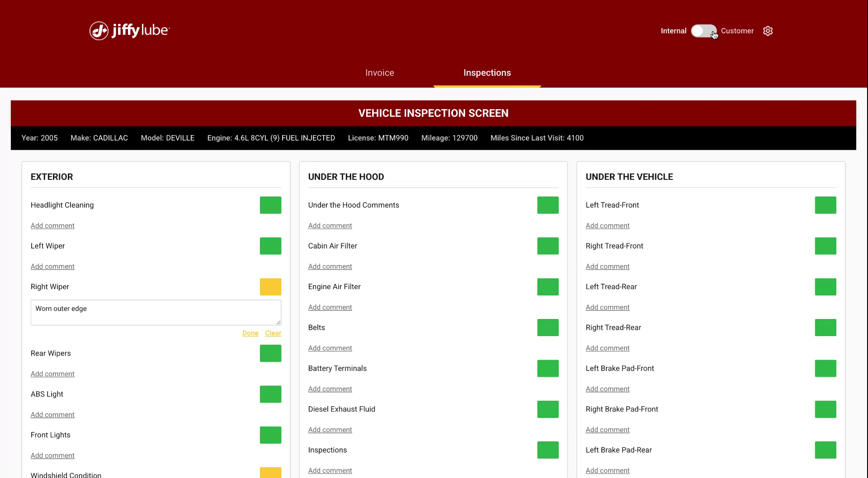
Task: Open the settings gear
Action: [x=768, y=31]
